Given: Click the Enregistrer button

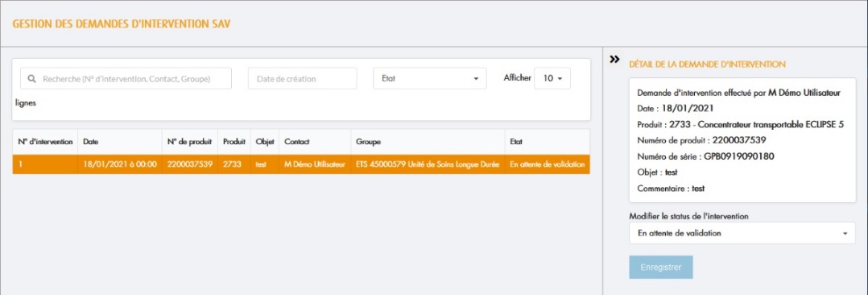Looking at the screenshot, I should coord(661,268).
